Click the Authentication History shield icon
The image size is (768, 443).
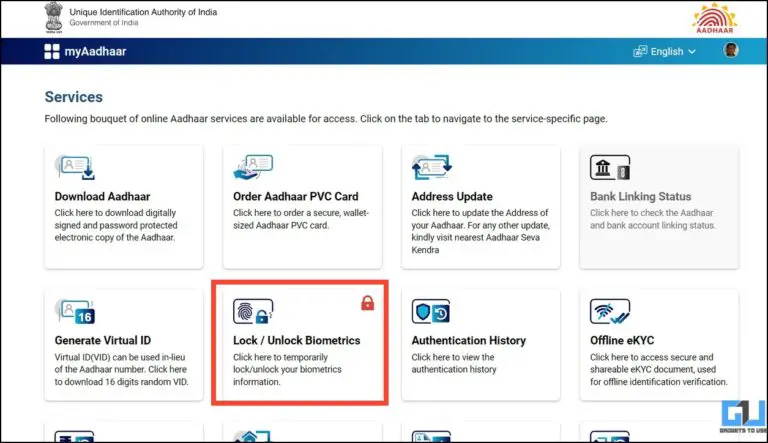tap(431, 311)
